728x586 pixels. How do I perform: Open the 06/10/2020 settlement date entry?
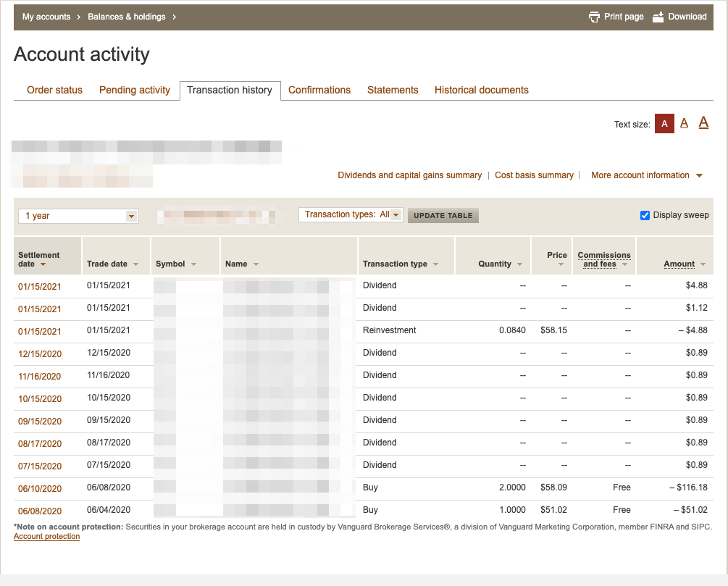[x=40, y=489]
